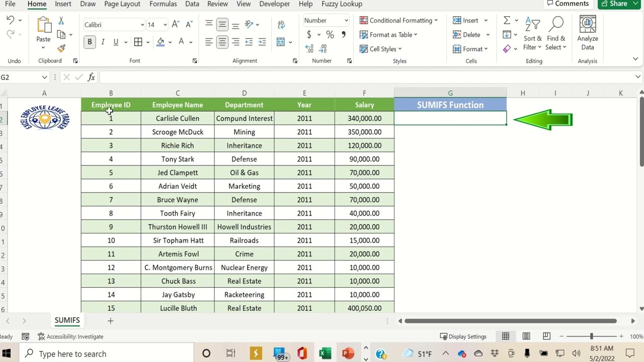Click the Wrap Text icon
The width and height of the screenshot is (644, 362).
pyautogui.click(x=281, y=24)
